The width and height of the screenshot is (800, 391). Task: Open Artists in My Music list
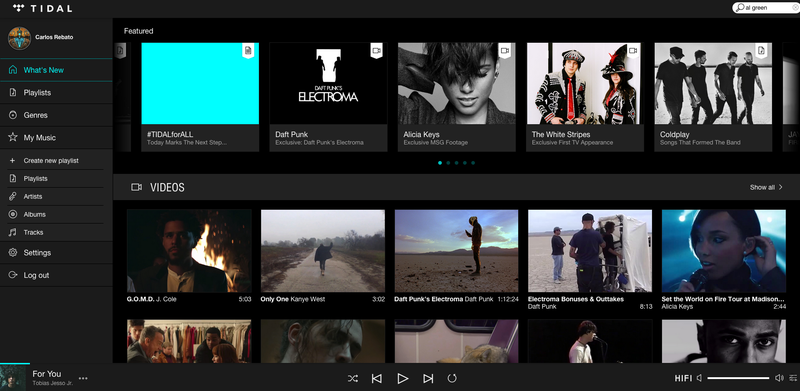(x=56, y=197)
